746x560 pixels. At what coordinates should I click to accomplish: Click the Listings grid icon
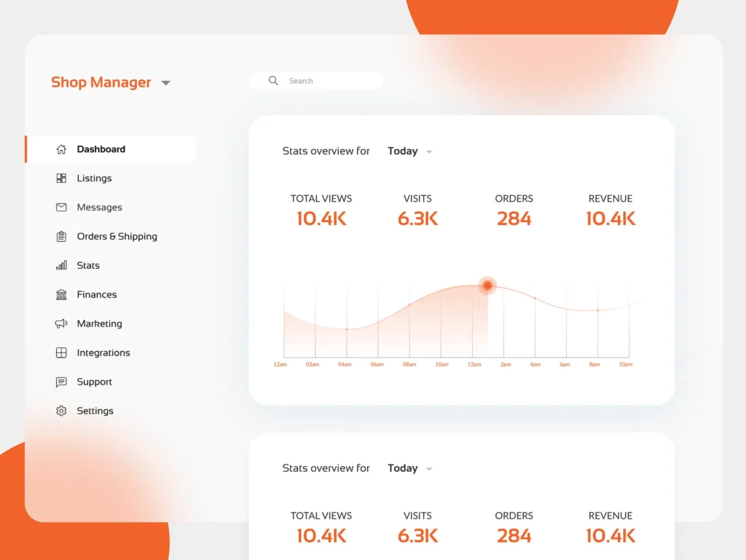click(61, 178)
